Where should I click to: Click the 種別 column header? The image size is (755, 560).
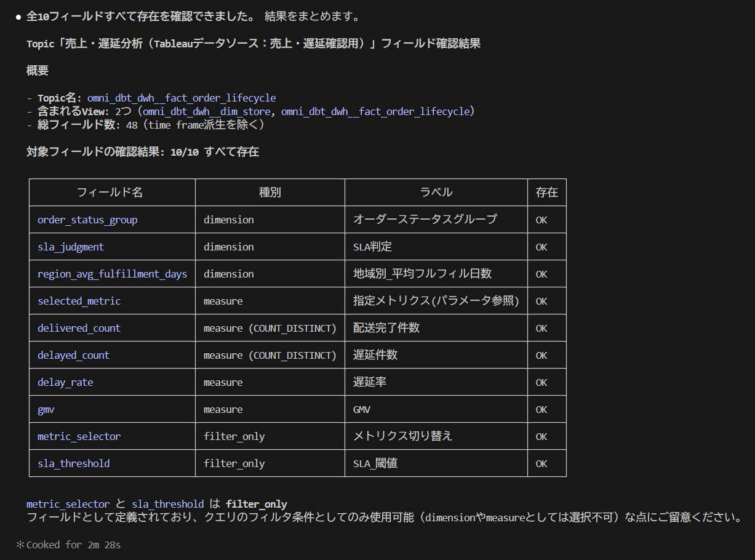point(270,193)
